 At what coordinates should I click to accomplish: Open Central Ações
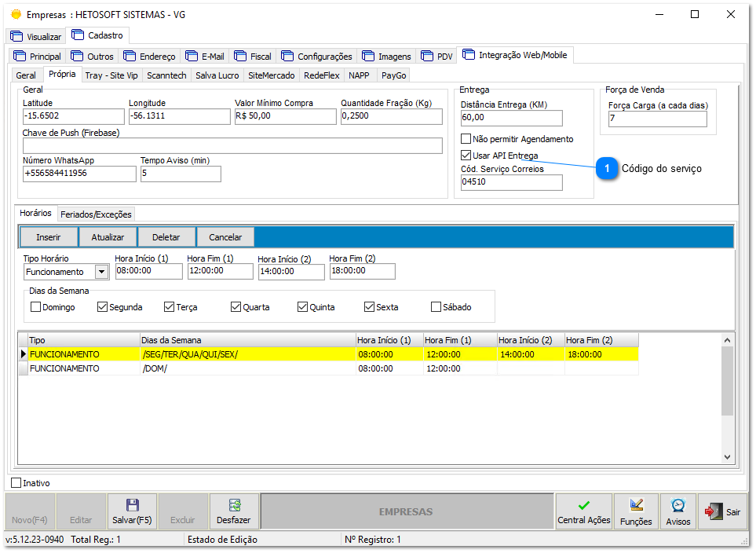pyautogui.click(x=583, y=511)
